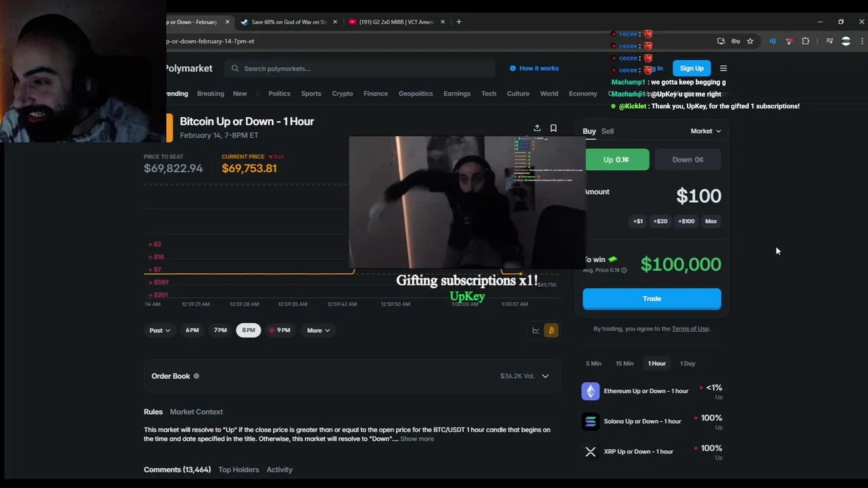
Task: Open the Terms of Use link
Action: click(690, 329)
